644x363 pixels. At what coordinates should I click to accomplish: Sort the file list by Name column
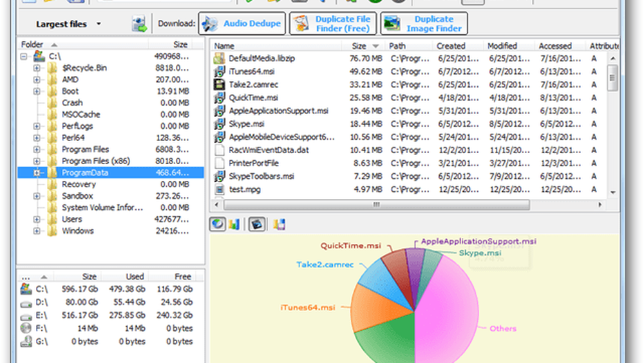[223, 46]
